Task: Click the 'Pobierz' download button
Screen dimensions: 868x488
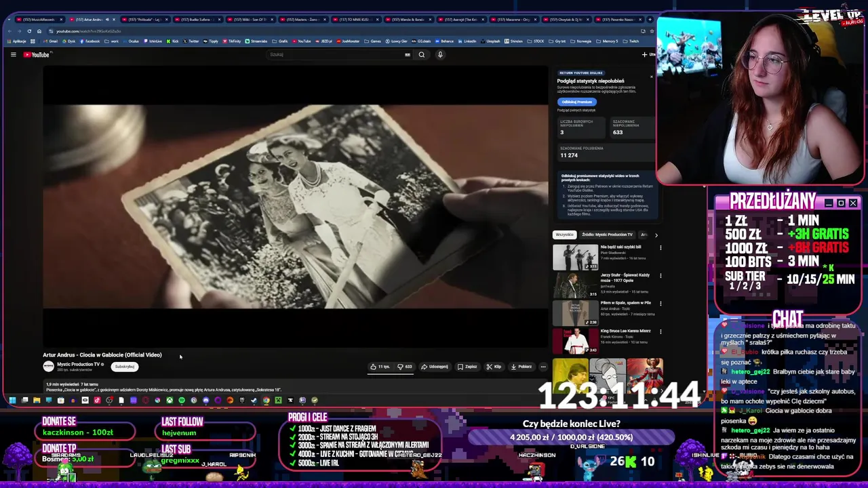Action: click(521, 367)
